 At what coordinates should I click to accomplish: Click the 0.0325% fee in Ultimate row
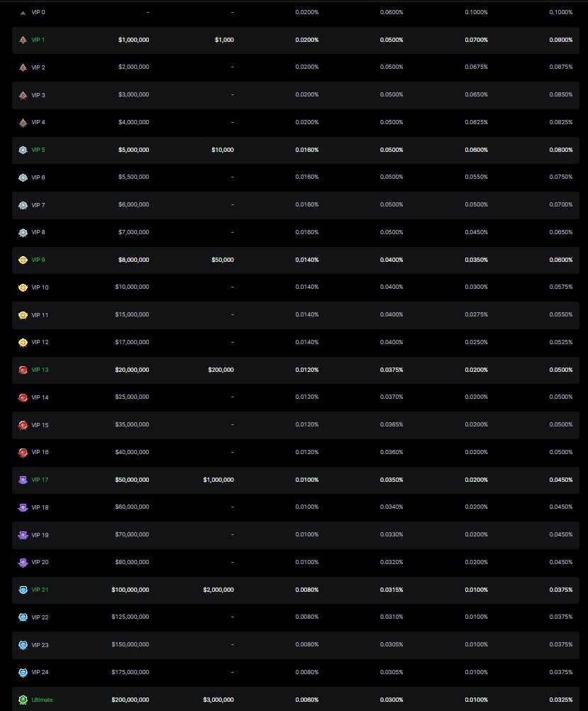[x=561, y=700]
